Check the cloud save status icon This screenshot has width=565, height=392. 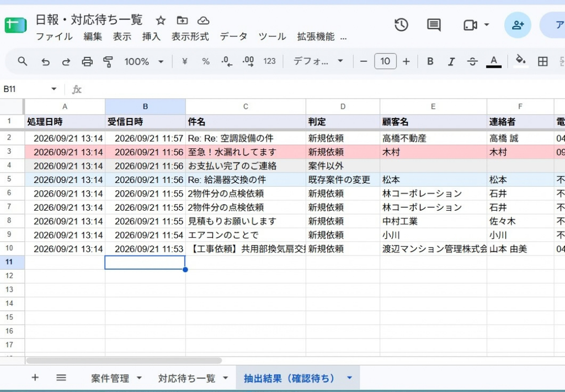204,20
